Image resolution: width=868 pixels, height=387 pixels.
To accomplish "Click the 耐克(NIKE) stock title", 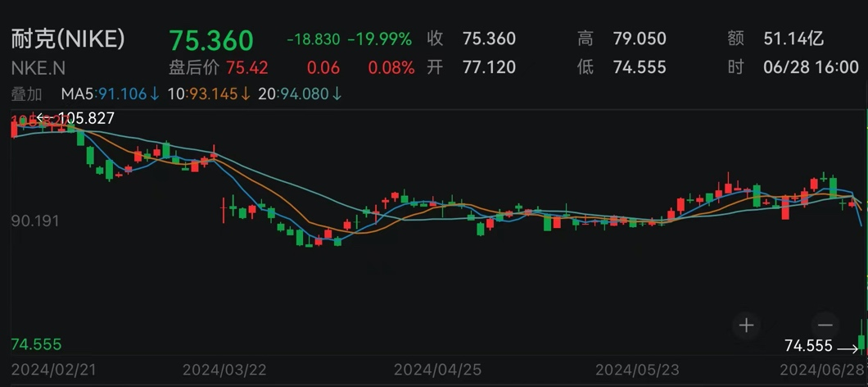I will point(68,39).
